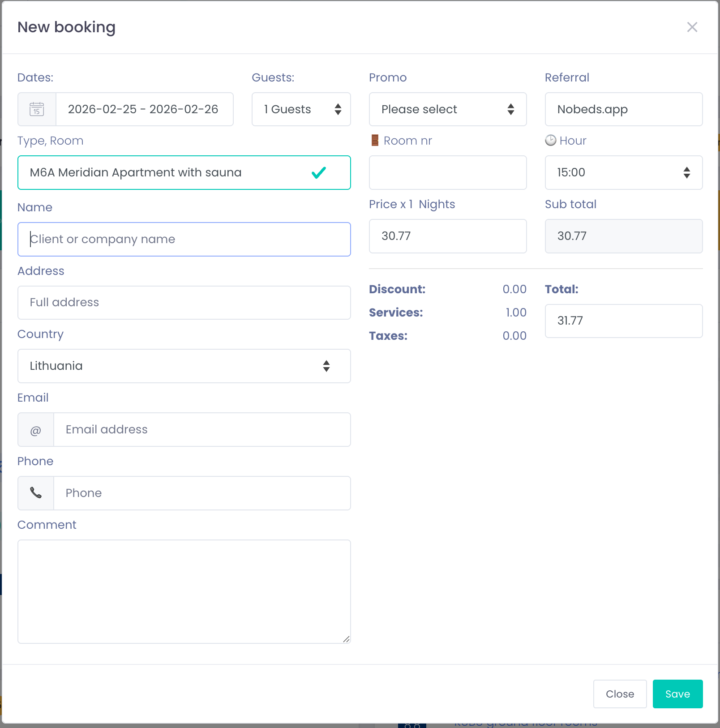Click the client or company name field

(184, 239)
